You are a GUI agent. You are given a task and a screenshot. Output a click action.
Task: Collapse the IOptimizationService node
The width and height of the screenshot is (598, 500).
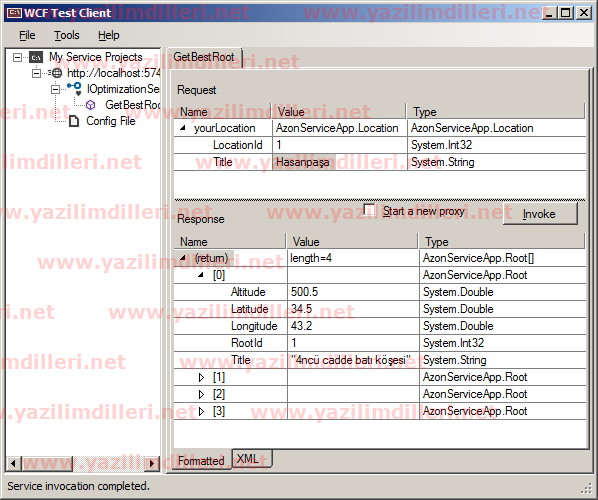(x=55, y=89)
